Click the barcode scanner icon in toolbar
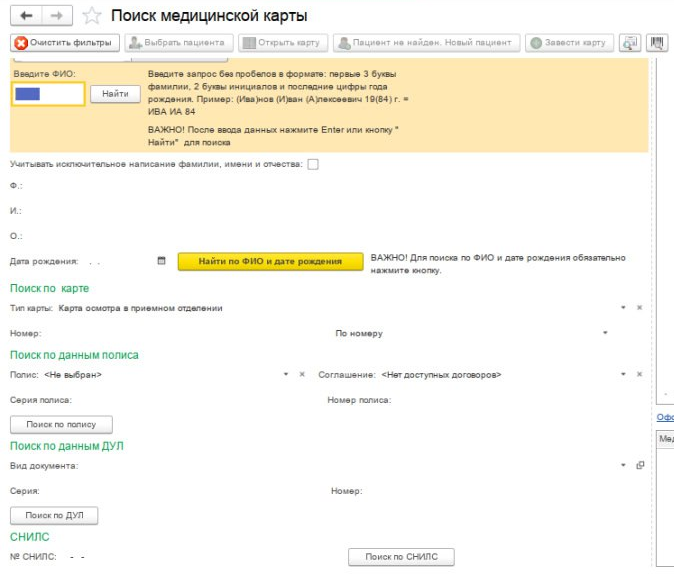Viewport: 674px width, 575px height. point(657,43)
